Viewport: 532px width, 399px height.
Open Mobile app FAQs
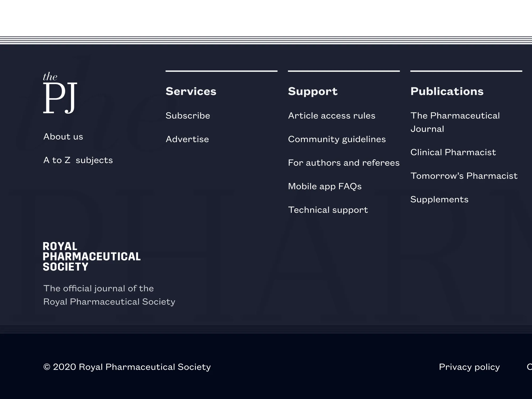tap(325, 186)
